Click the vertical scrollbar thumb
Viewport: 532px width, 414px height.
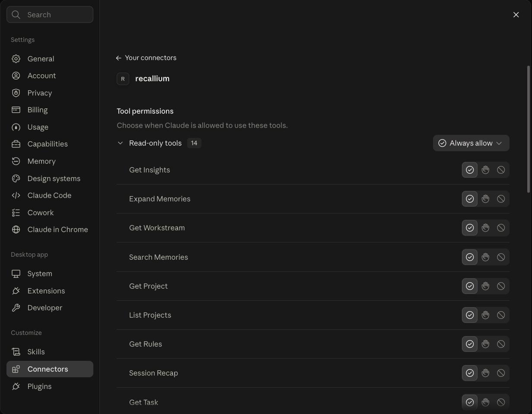coord(528,129)
